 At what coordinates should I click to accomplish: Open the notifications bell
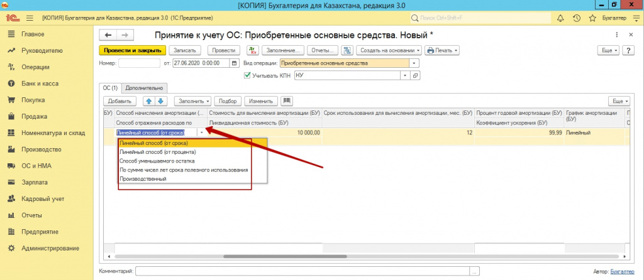(560, 18)
